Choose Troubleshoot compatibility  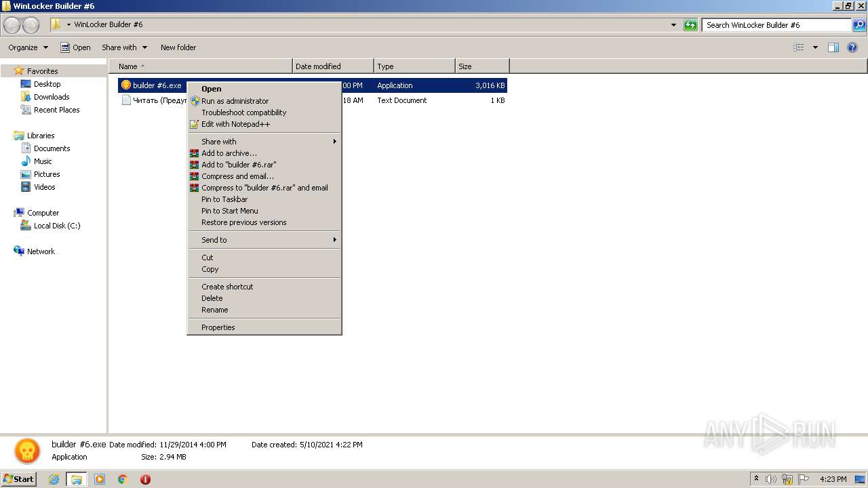click(x=264, y=113)
